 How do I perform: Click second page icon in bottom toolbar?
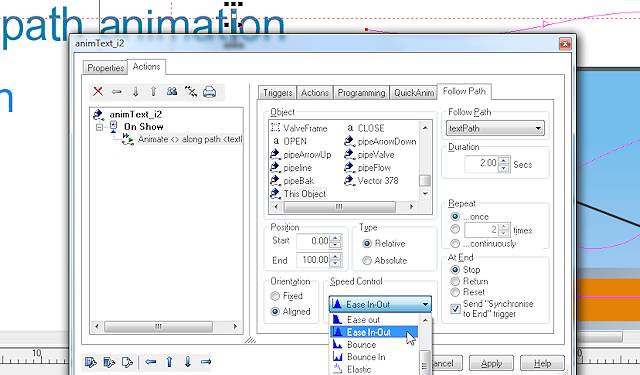tap(109, 362)
